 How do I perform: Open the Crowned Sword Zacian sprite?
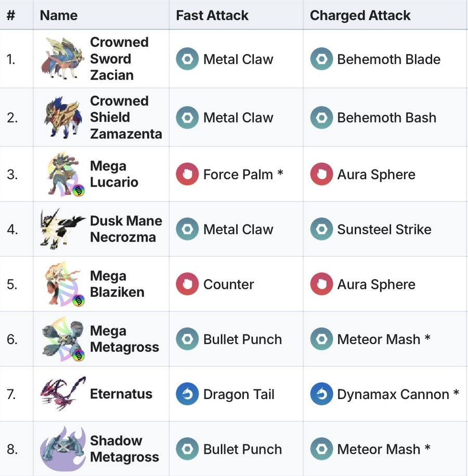62,59
